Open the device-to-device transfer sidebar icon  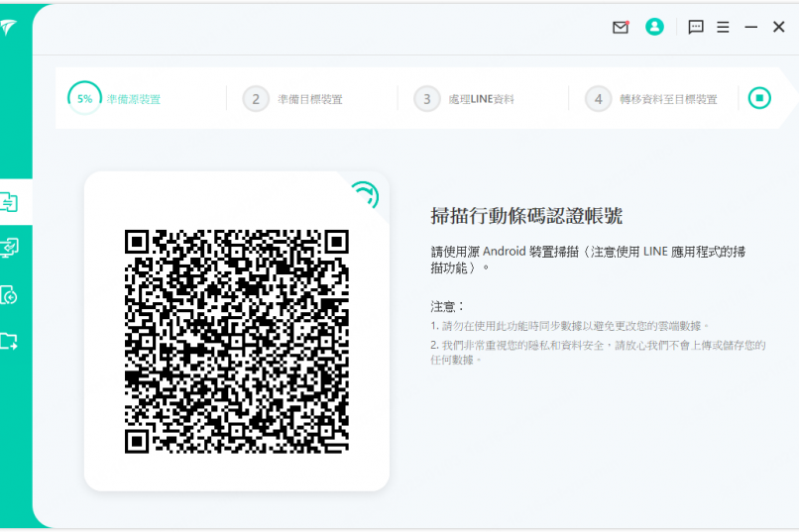[9, 203]
